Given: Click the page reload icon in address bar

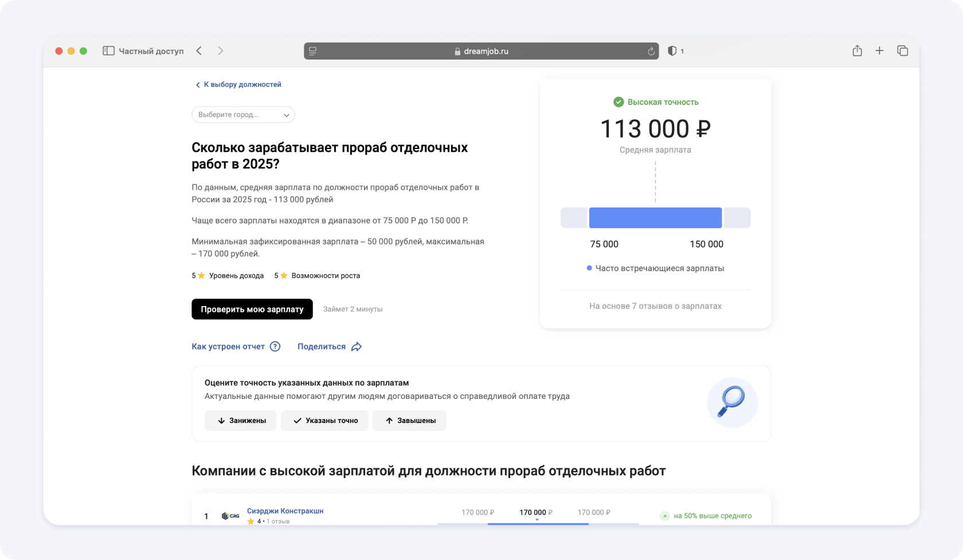Looking at the screenshot, I should pos(651,52).
